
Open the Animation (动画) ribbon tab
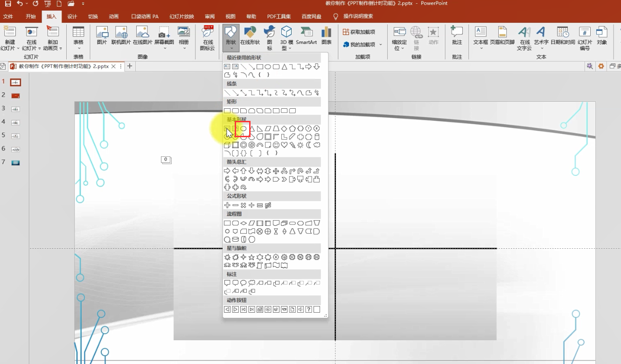tap(114, 16)
